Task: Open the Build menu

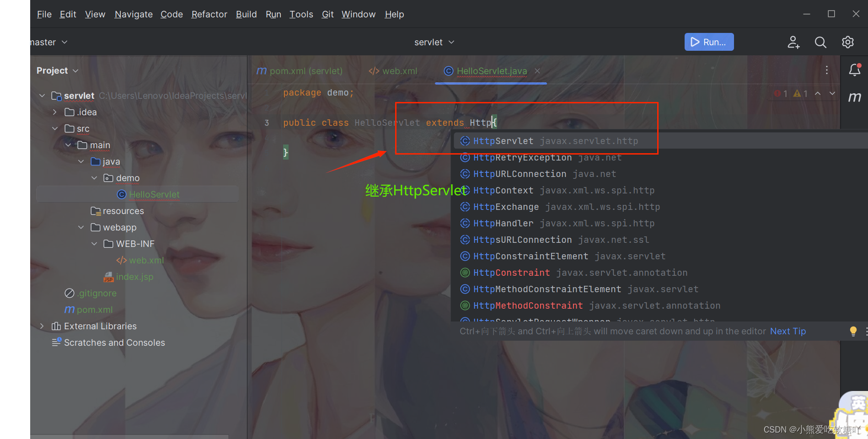Action: [x=246, y=14]
